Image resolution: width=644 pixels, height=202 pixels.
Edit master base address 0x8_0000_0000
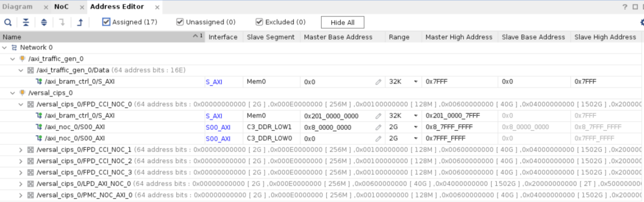coord(328,127)
